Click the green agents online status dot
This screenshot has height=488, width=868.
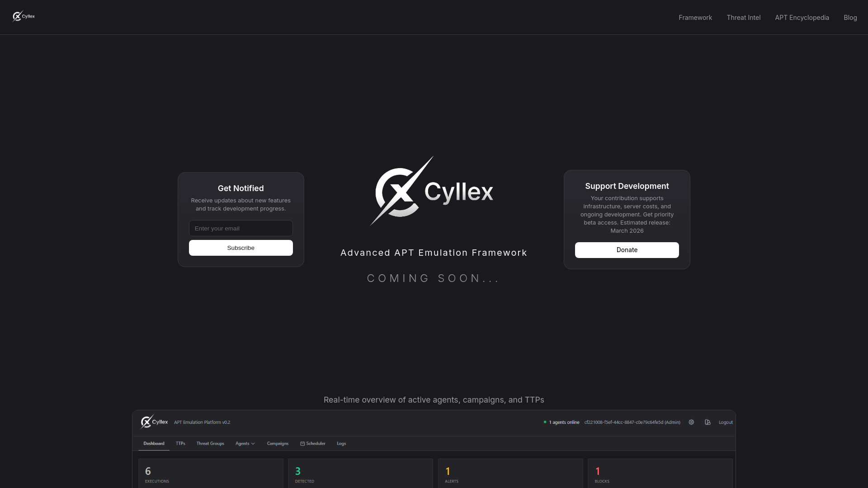point(545,422)
